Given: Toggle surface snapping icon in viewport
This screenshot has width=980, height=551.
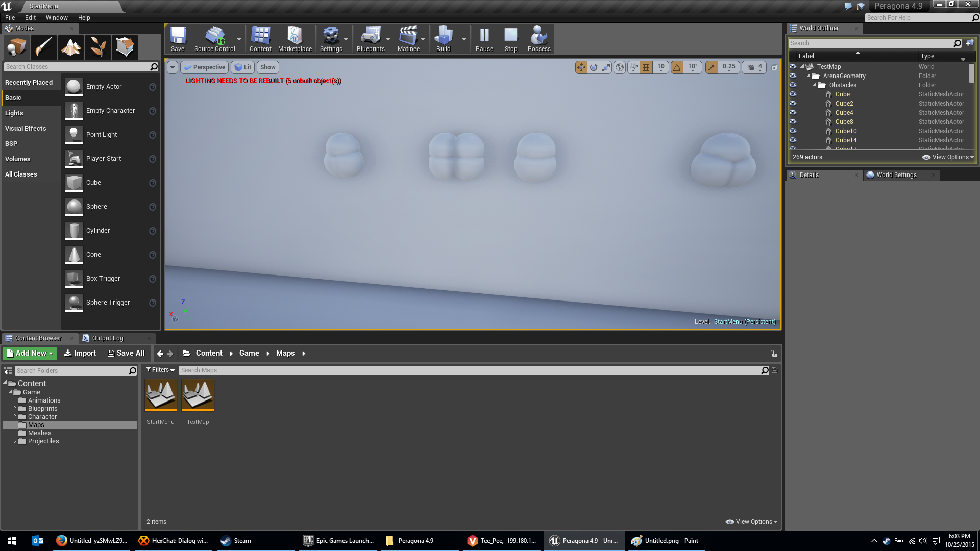Looking at the screenshot, I should 634,67.
